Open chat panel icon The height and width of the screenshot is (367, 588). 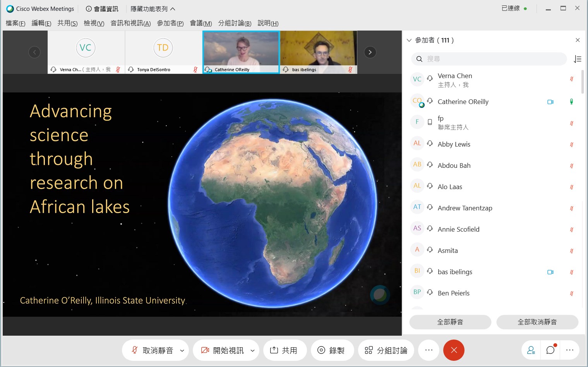point(550,350)
